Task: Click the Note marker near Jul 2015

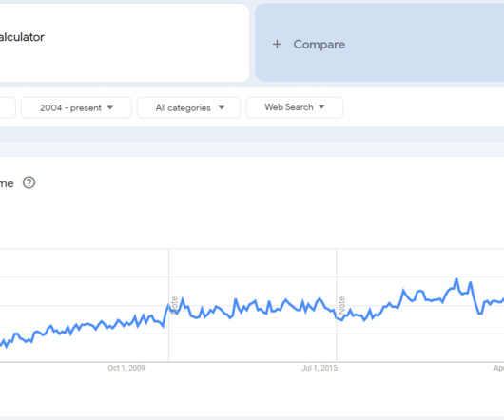Action: [341, 305]
